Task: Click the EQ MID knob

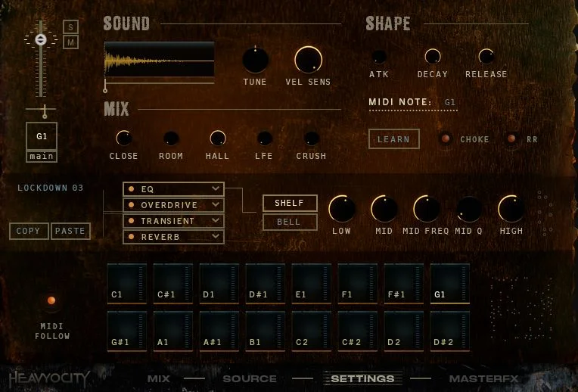Action: [x=384, y=209]
